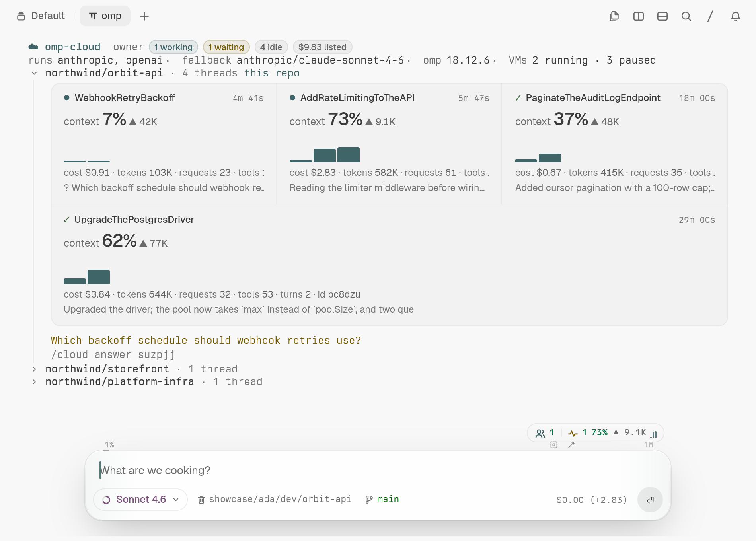Expand the northwind/platform-infra group
The image size is (756, 541).
tap(35, 382)
